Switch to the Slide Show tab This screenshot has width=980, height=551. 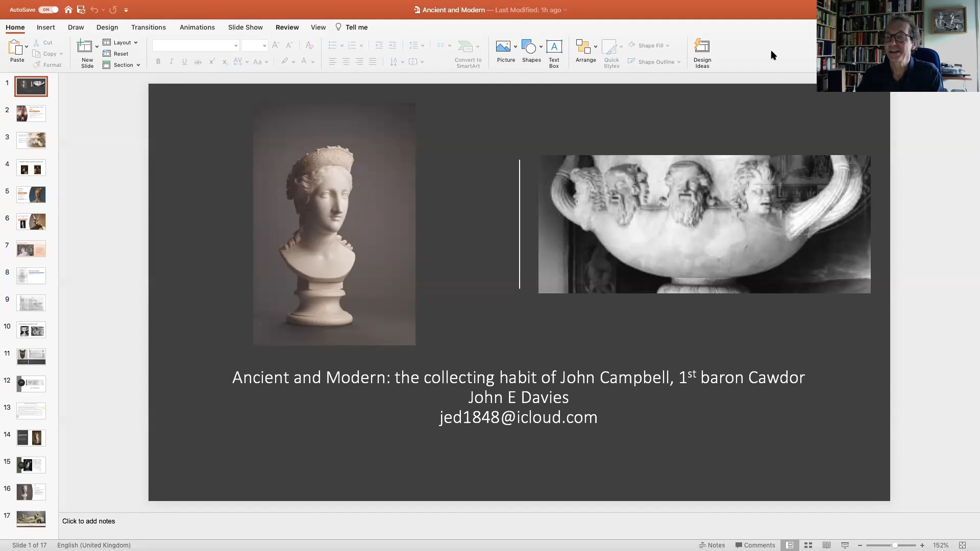click(245, 27)
